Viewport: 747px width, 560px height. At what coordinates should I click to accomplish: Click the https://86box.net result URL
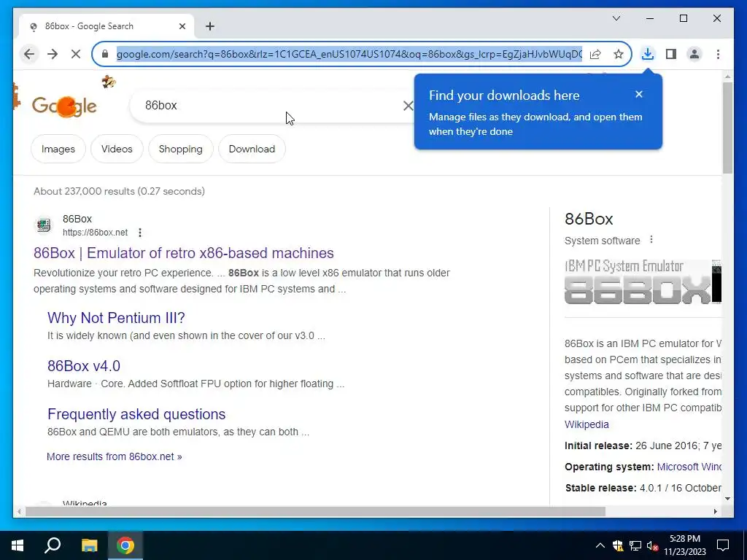pyautogui.click(x=96, y=233)
